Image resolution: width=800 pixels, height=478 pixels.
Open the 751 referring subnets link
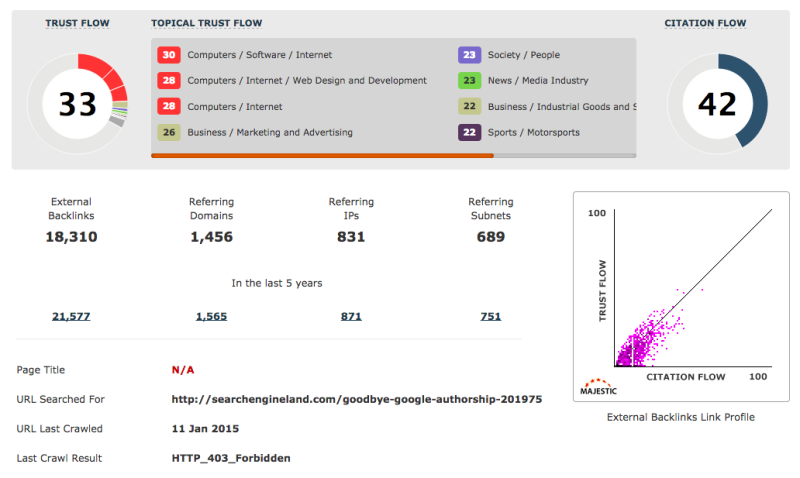click(490, 316)
